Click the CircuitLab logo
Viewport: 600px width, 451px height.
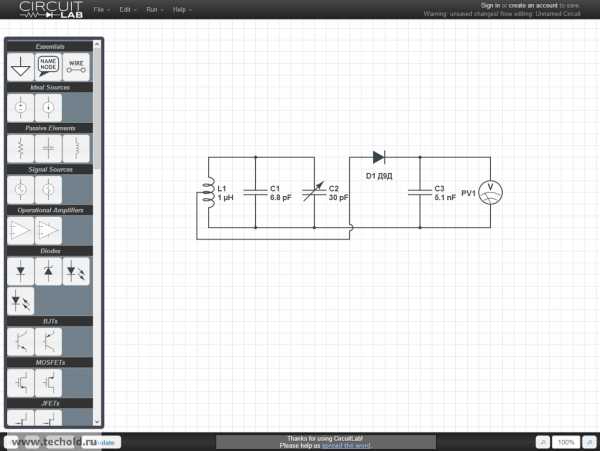(51, 10)
